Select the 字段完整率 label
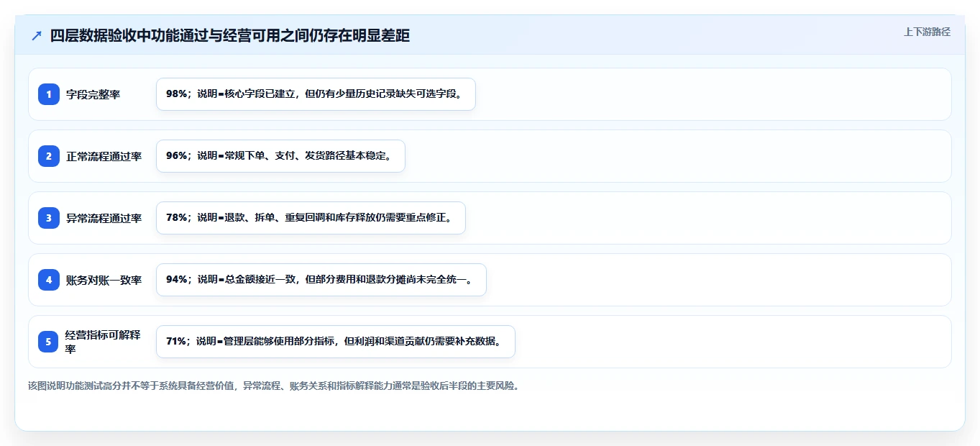The height and width of the screenshot is (446, 980). [93, 94]
